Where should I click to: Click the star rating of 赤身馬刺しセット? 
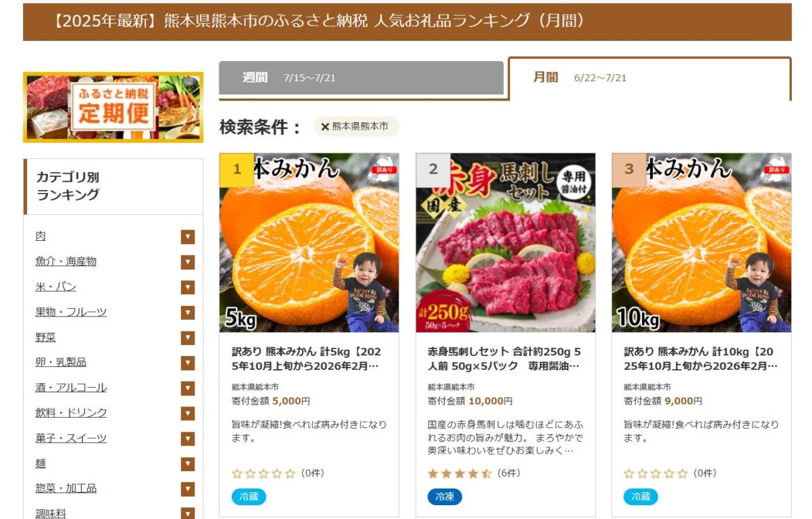tap(459, 473)
